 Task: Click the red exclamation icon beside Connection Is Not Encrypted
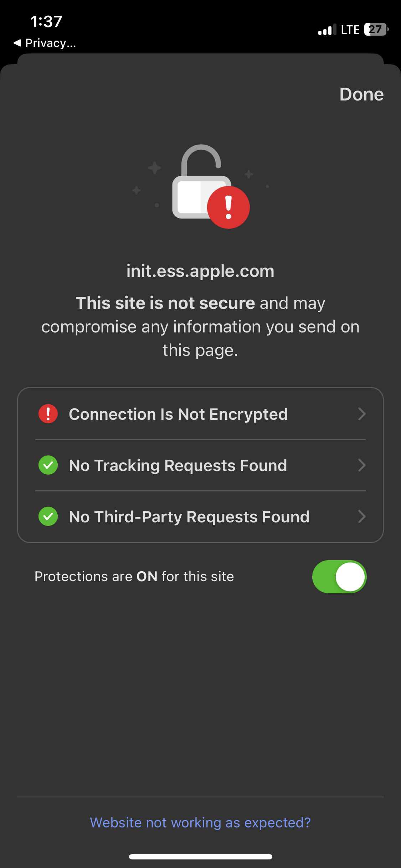tap(48, 413)
